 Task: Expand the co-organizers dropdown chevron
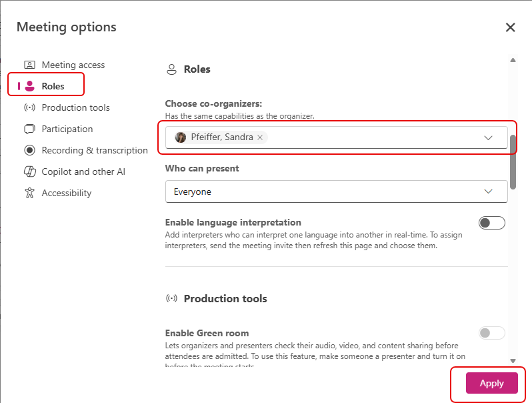[x=488, y=137]
